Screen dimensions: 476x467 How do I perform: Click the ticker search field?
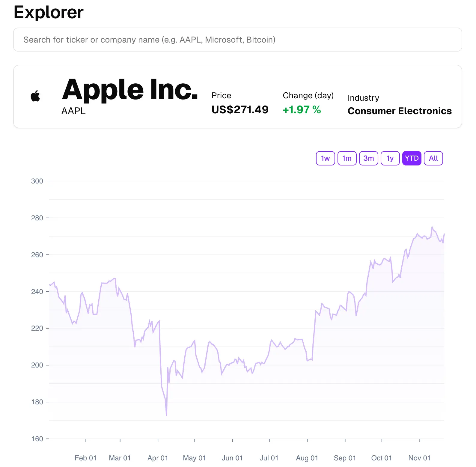(x=237, y=40)
